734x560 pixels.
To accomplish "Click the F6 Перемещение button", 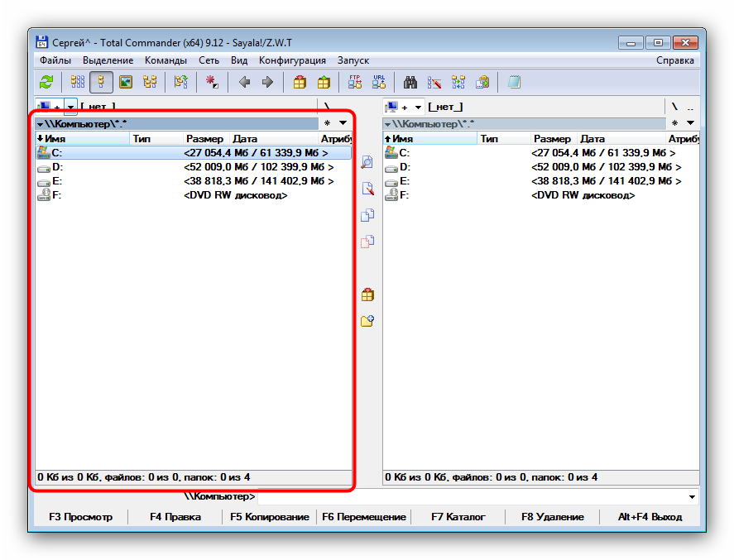I will click(x=364, y=517).
